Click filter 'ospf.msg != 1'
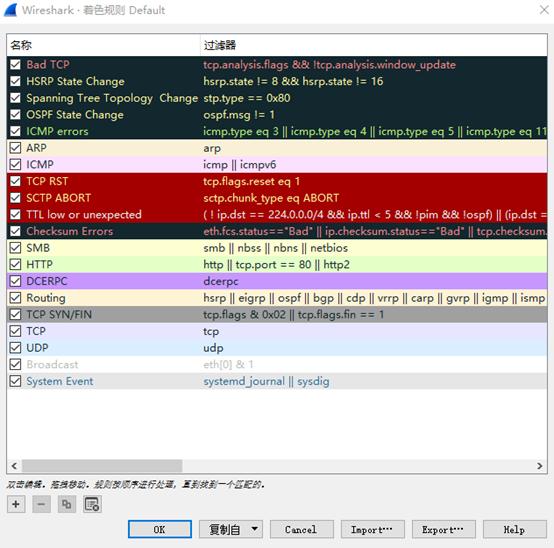This screenshot has width=554, height=548. pos(239,114)
